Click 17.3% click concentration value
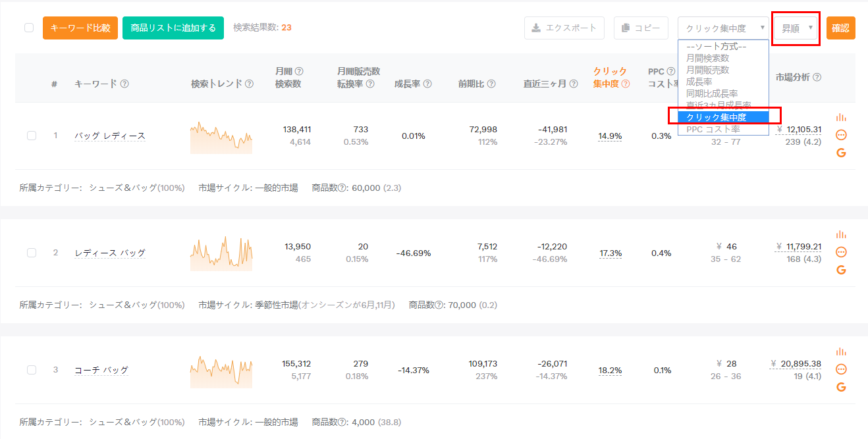The image size is (868, 439). [610, 253]
